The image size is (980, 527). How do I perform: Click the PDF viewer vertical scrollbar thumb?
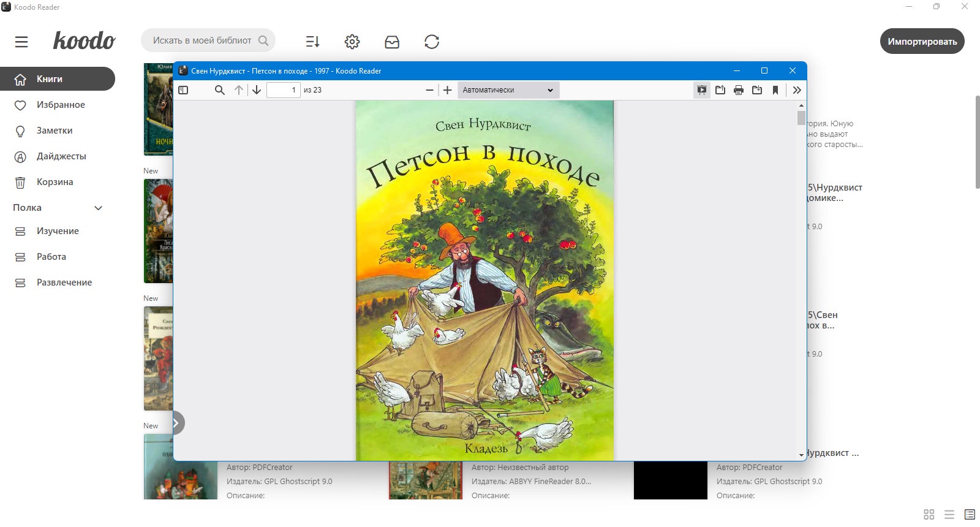coord(801,118)
